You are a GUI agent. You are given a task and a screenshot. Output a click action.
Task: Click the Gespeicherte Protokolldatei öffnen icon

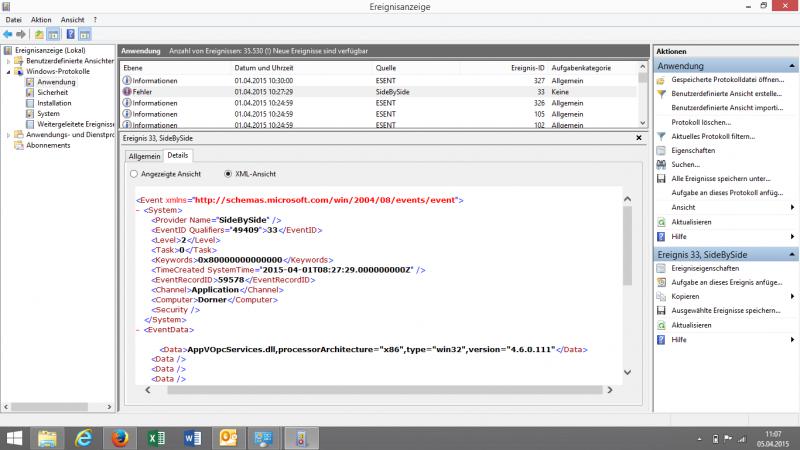click(661, 80)
